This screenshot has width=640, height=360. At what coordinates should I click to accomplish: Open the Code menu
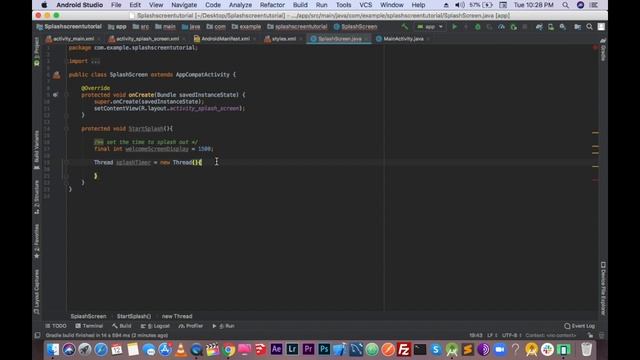[213, 5]
